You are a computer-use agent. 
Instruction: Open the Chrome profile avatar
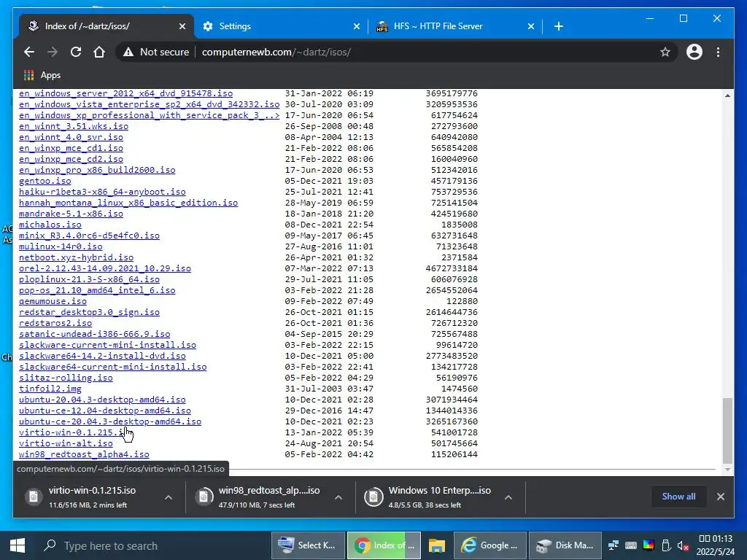click(x=694, y=52)
